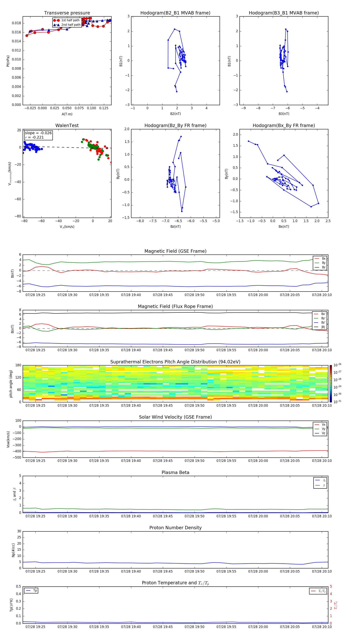Screen dimensions: 351x644
Task: Click 'Solar Wind Velocity (GSE Frame)' title
Action: 175,417
